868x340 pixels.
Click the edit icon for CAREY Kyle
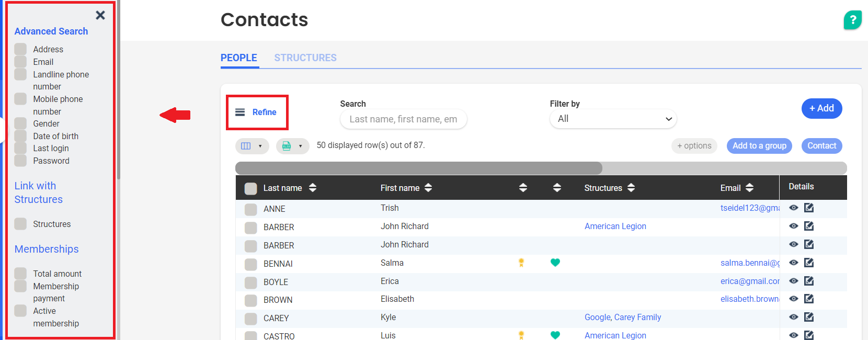pos(809,317)
